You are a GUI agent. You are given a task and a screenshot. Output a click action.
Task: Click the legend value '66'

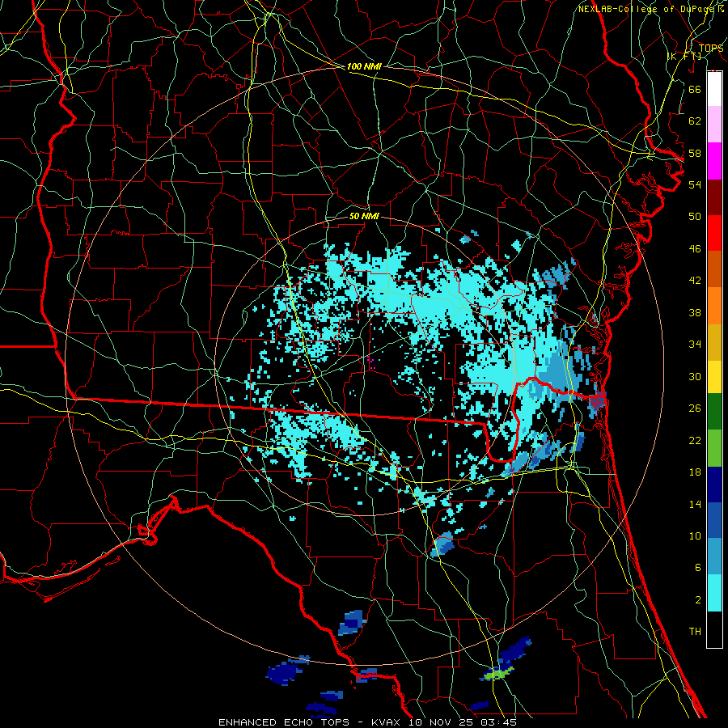[695, 89]
